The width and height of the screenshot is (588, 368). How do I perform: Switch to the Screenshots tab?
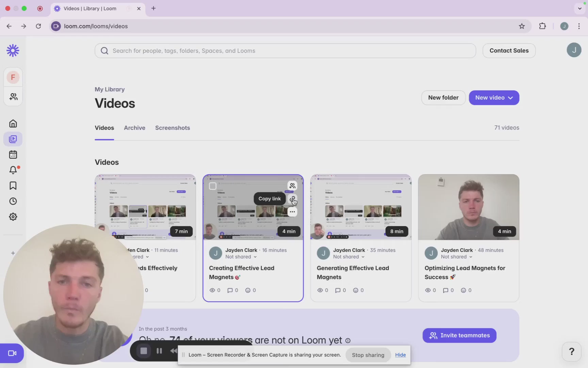[x=173, y=128]
